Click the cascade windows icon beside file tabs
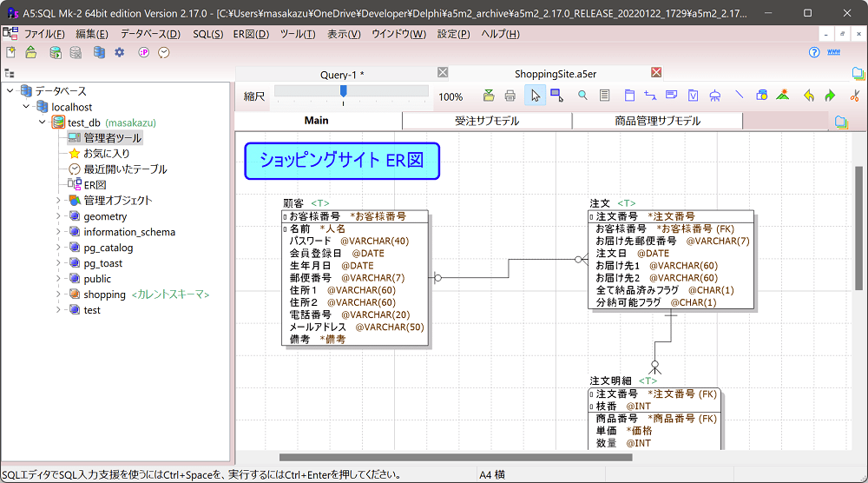This screenshot has height=483, width=868. click(x=858, y=73)
